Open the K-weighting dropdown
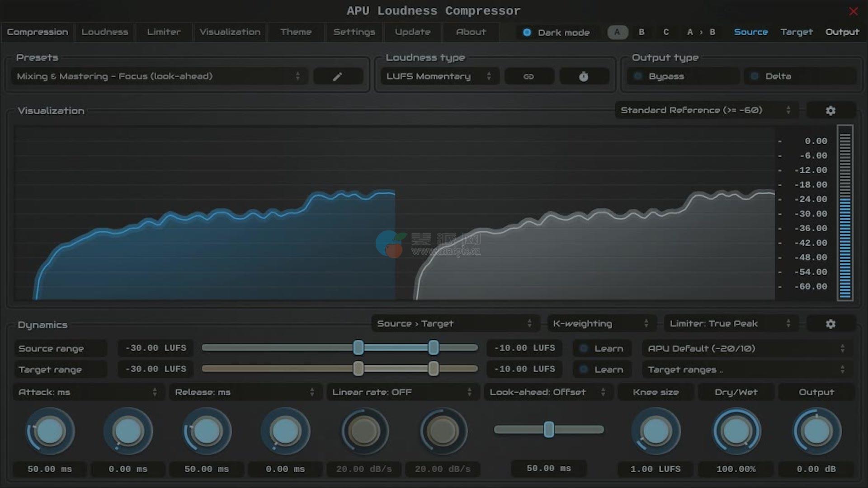This screenshot has width=868, height=488. click(602, 324)
